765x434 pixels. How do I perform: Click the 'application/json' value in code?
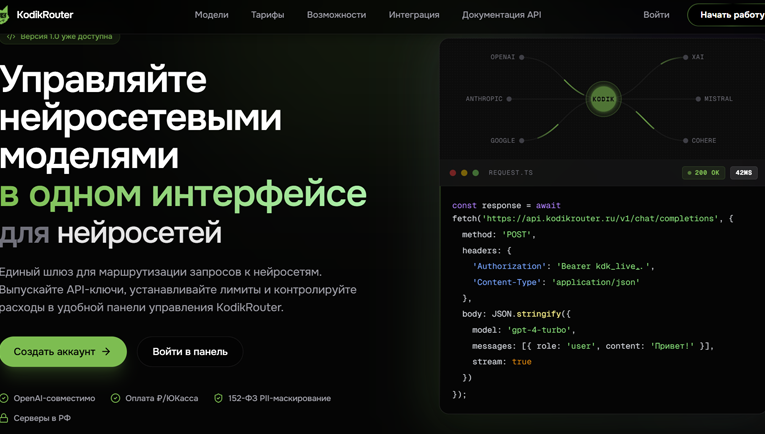[x=598, y=282]
